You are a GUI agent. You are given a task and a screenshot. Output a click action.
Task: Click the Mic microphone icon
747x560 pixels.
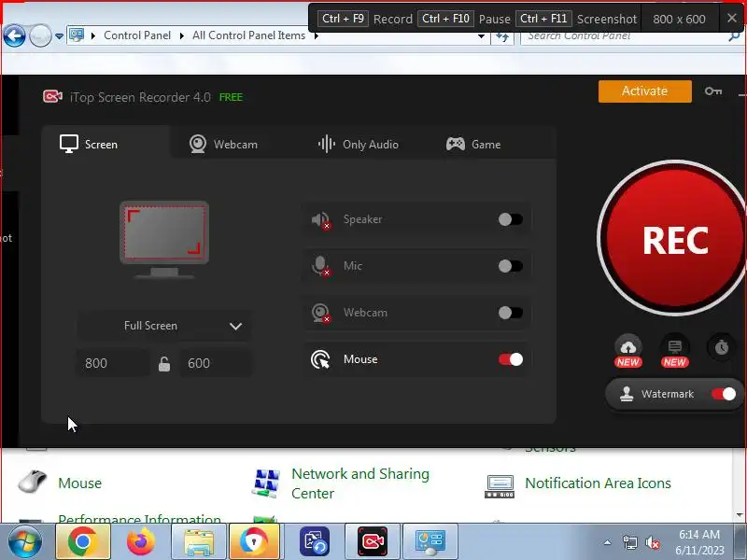click(x=320, y=266)
